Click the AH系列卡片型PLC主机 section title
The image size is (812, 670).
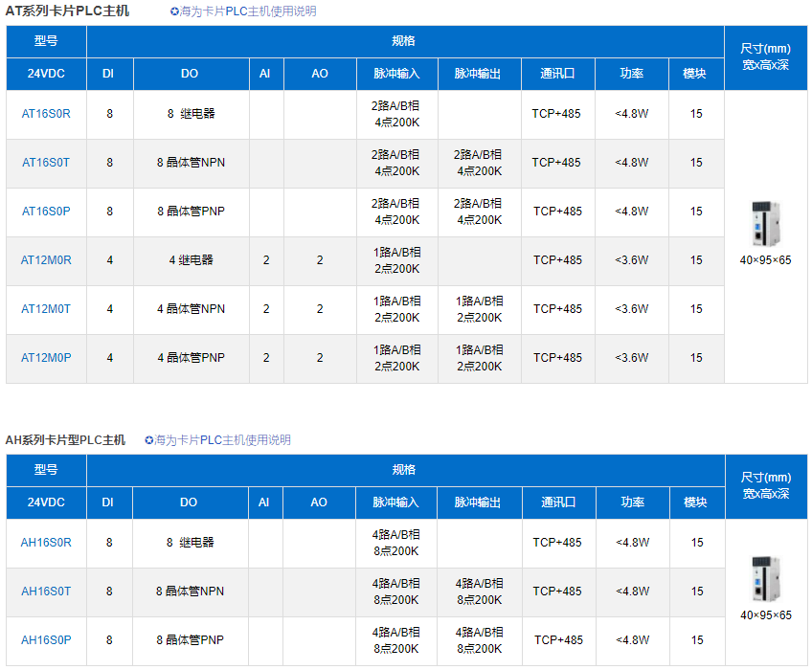(x=65, y=440)
